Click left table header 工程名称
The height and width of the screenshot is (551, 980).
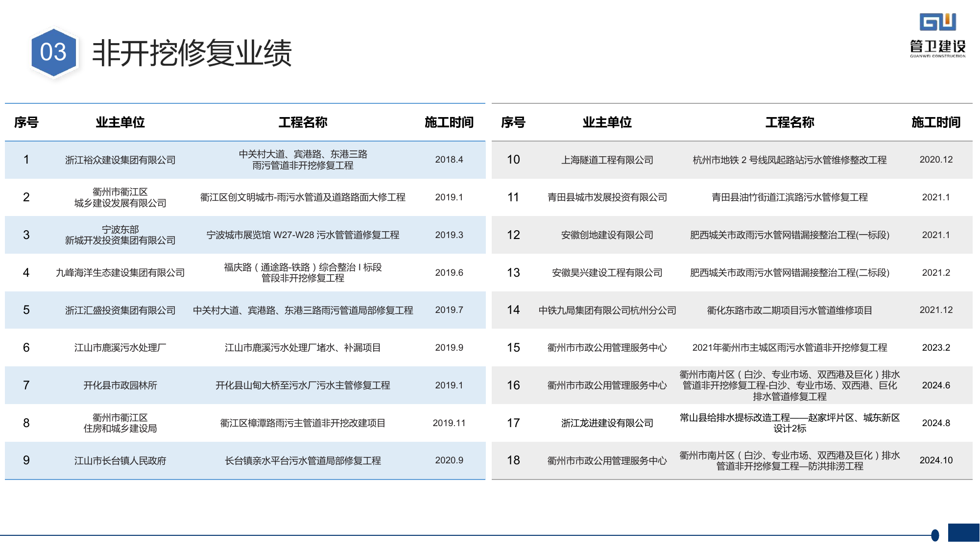(x=303, y=122)
